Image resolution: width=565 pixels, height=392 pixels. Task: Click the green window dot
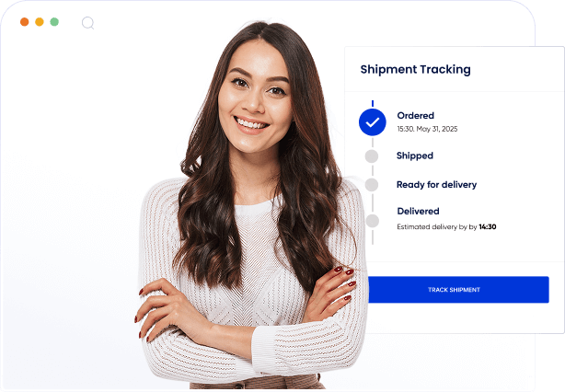click(54, 21)
